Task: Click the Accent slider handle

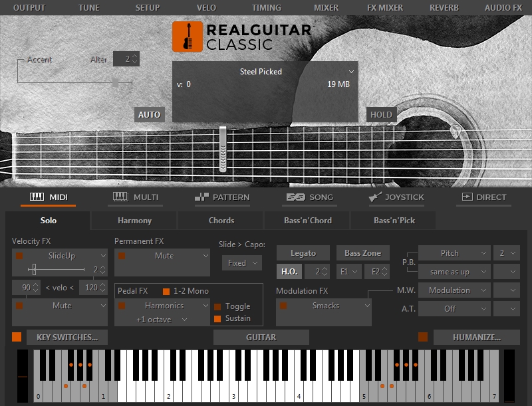Action: [x=115, y=82]
